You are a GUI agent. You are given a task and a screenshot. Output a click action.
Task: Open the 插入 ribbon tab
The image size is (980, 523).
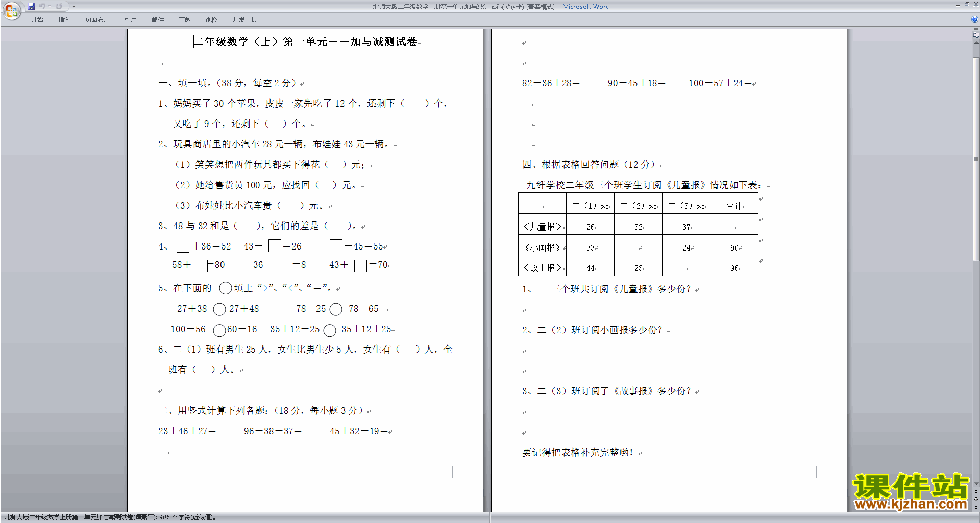pos(64,19)
